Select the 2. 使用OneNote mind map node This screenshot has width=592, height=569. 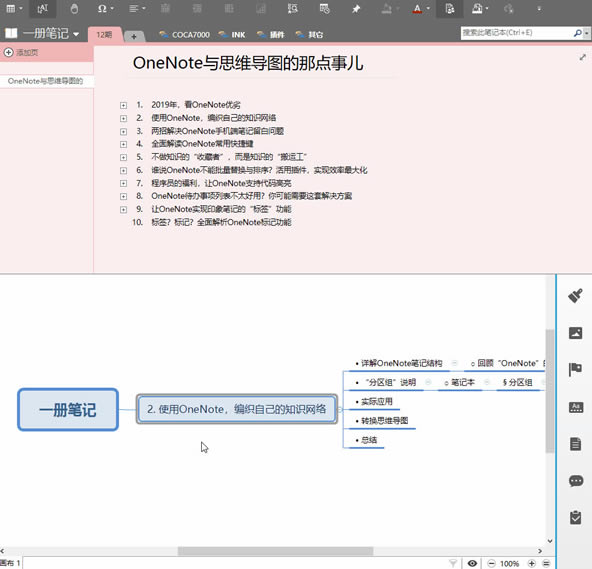tap(237, 409)
